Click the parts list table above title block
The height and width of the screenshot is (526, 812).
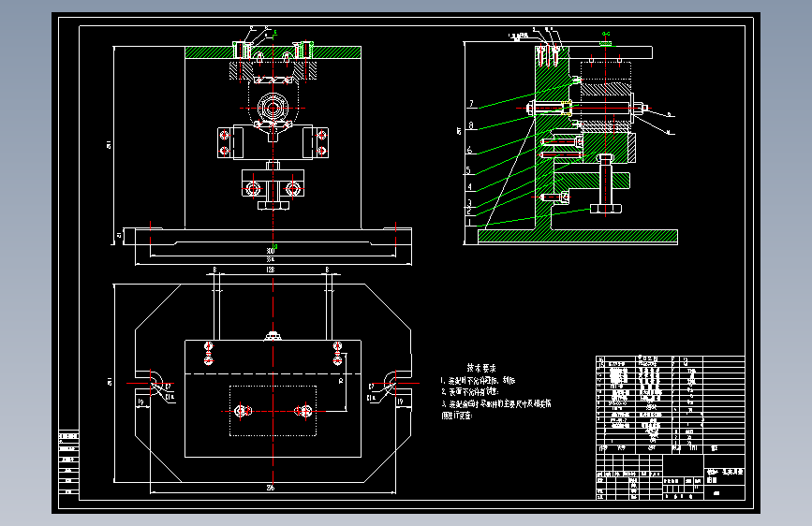pos(670,403)
